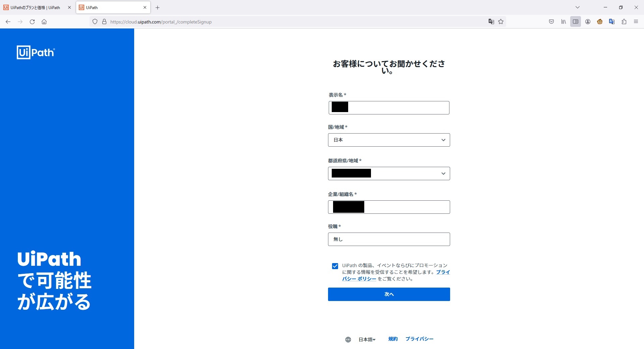Screen dimensions: 644x349
Task: Open the translate extension icon
Action: (x=612, y=21)
